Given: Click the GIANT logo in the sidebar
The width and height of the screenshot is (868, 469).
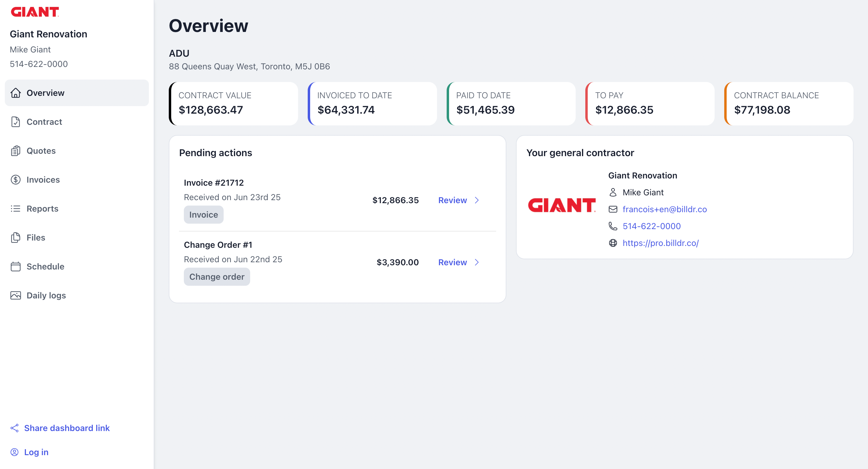Looking at the screenshot, I should (x=35, y=12).
